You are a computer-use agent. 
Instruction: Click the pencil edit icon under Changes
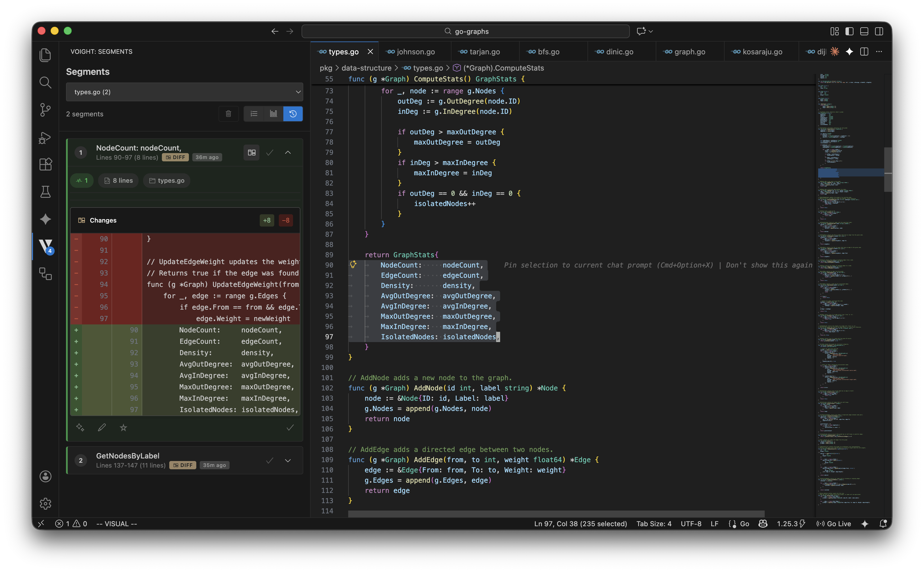point(102,427)
